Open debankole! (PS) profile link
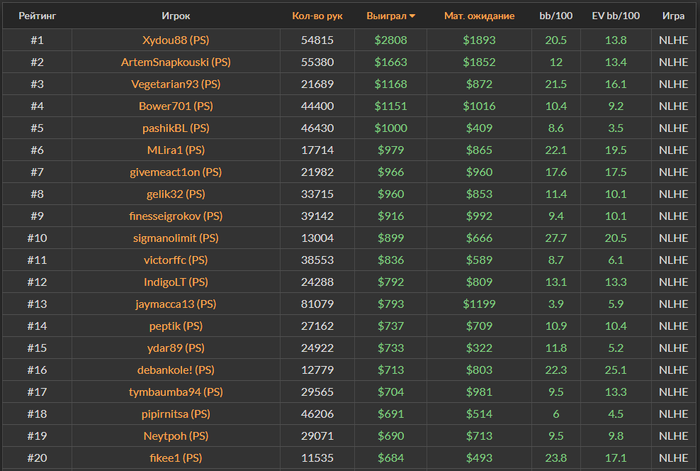This screenshot has height=471, width=700. coord(176,370)
